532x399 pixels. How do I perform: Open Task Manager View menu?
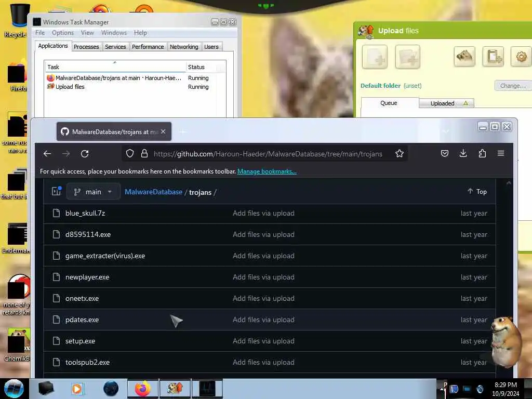point(87,33)
